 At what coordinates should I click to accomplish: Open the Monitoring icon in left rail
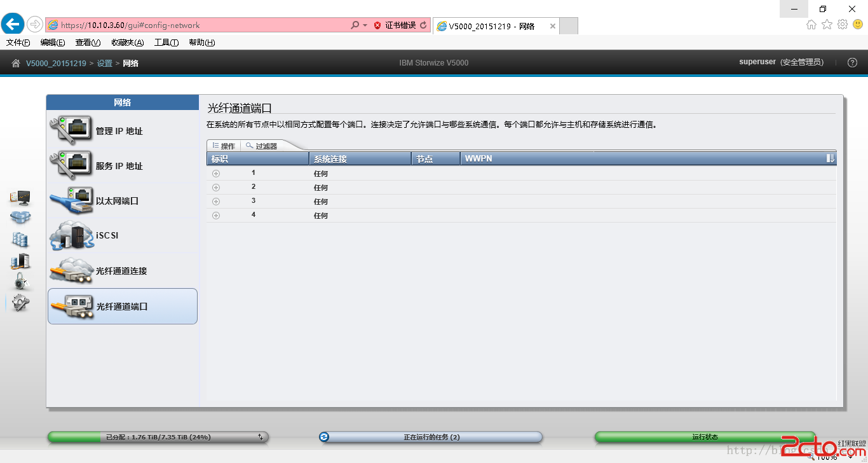20,197
